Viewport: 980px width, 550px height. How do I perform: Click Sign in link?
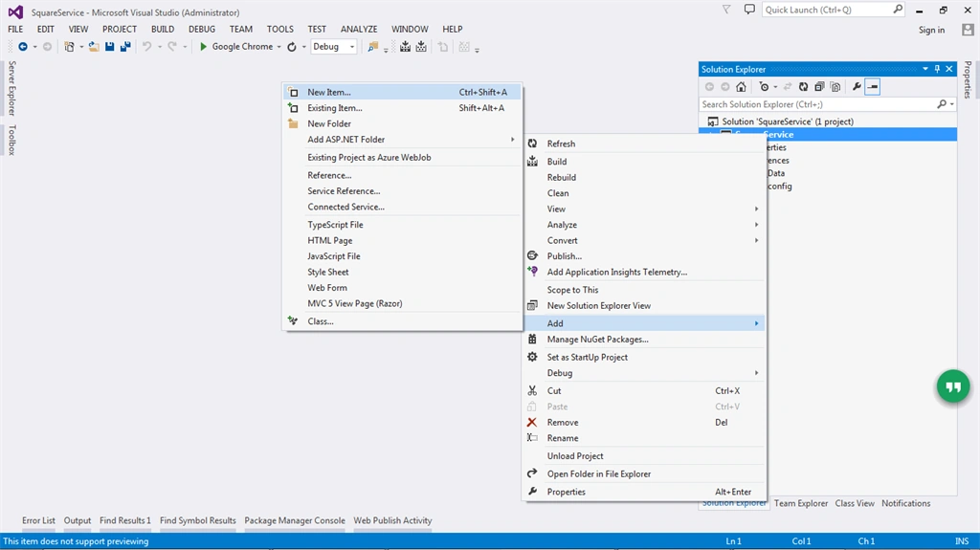point(931,30)
